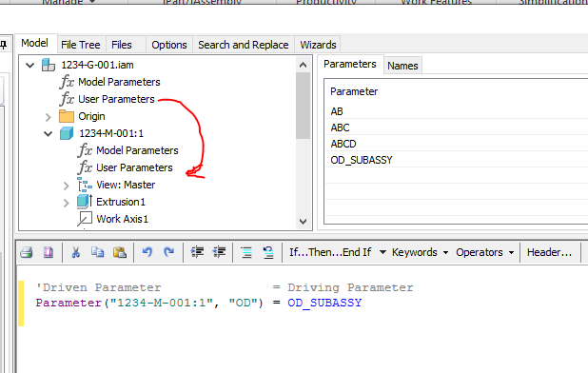
Task: Click the Work Axis1 icon
Action: point(85,219)
